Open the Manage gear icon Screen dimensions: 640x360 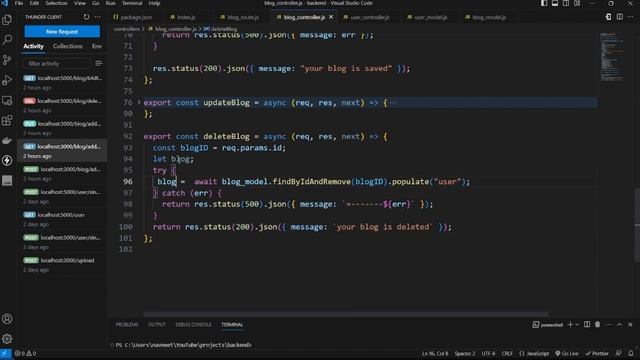click(x=7, y=339)
